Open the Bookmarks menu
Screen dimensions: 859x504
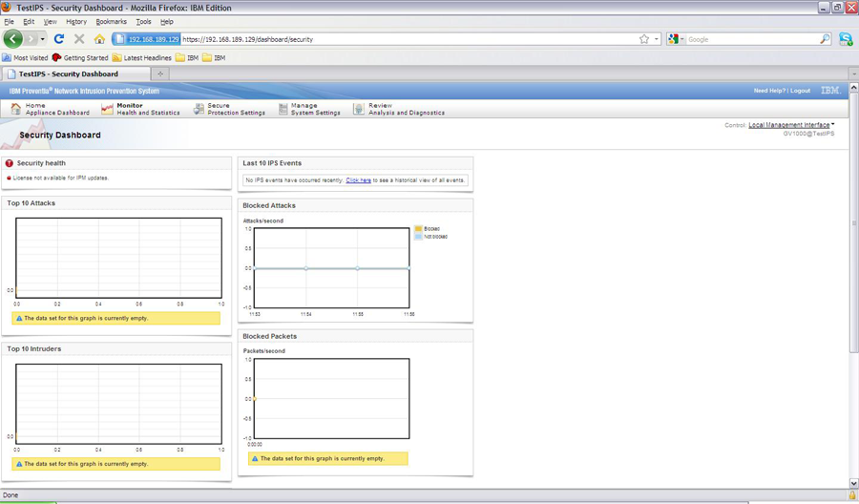[111, 21]
